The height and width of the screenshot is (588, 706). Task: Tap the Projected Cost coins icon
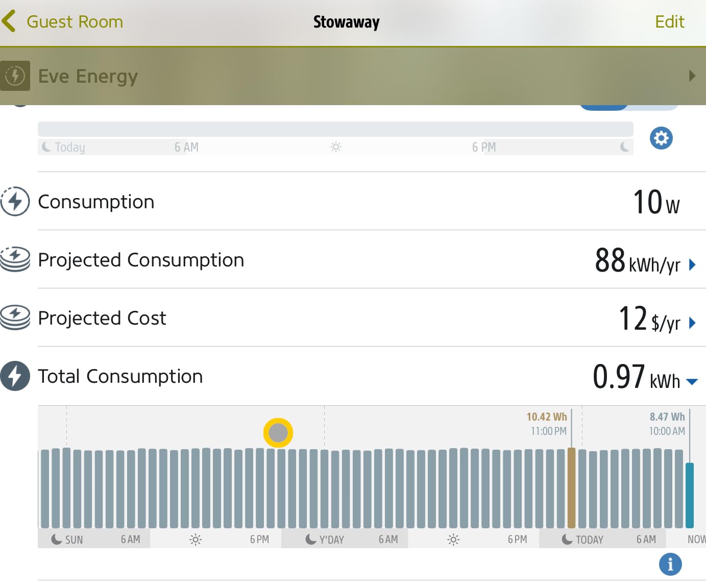pyautogui.click(x=15, y=318)
